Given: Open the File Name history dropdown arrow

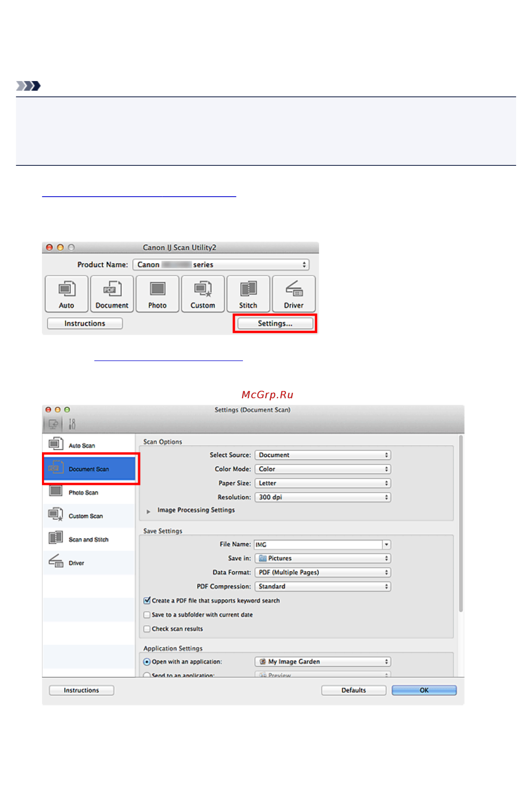Looking at the screenshot, I should click(x=387, y=545).
